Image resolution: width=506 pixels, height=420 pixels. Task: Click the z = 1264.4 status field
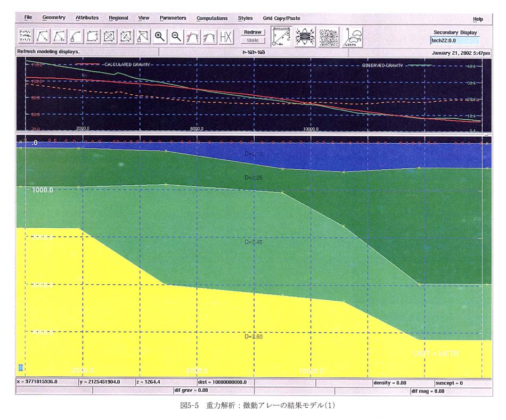click(166, 382)
